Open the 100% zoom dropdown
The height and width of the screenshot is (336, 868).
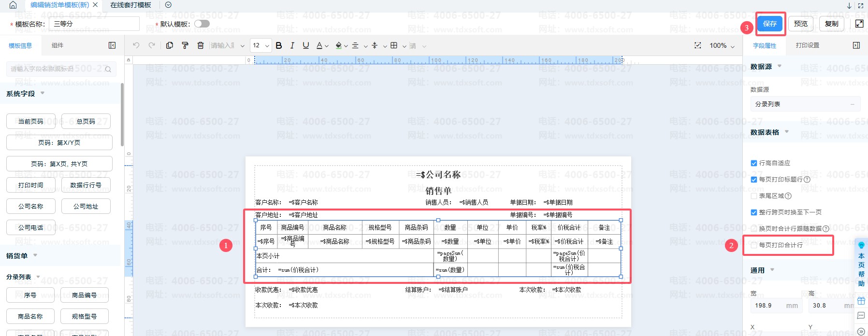pos(722,45)
